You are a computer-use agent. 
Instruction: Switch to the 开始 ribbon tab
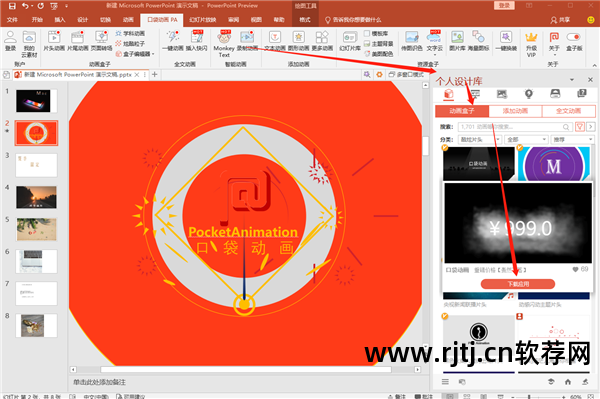(x=37, y=20)
